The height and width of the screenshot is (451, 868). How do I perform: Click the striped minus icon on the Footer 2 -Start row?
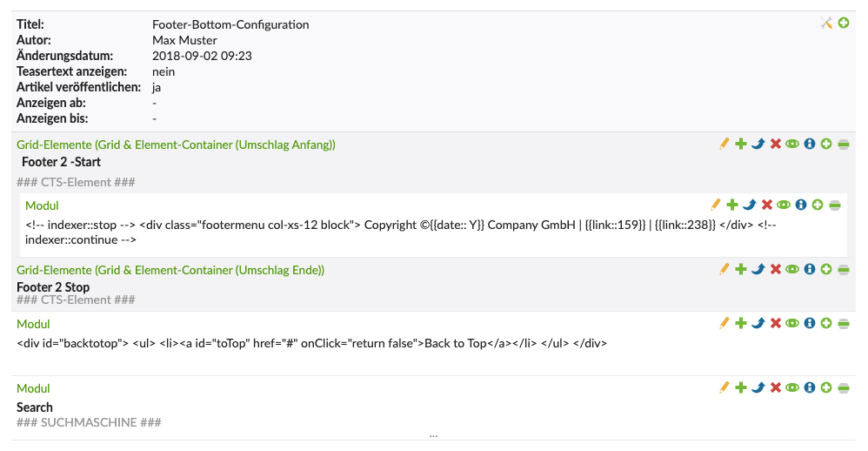(844, 144)
